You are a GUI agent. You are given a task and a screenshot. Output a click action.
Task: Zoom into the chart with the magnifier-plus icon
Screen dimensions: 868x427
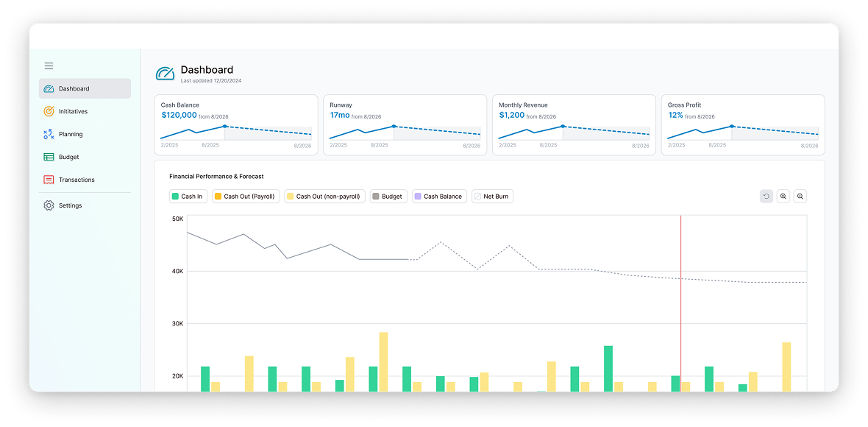[x=783, y=196]
